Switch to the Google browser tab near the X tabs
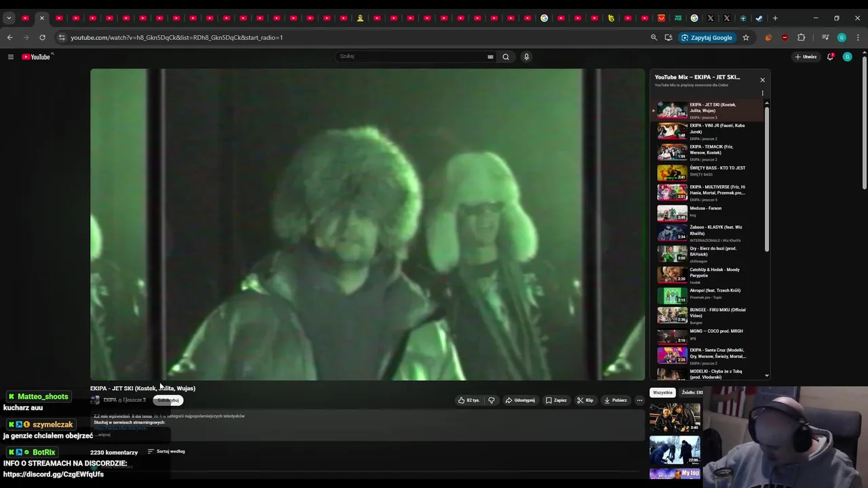This screenshot has width=868, height=488. point(694,18)
